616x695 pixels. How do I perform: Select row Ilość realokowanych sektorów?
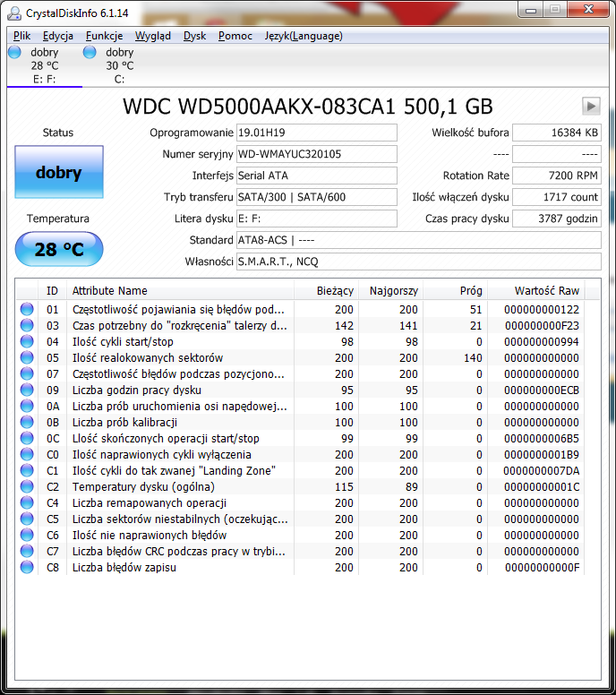(x=301, y=357)
